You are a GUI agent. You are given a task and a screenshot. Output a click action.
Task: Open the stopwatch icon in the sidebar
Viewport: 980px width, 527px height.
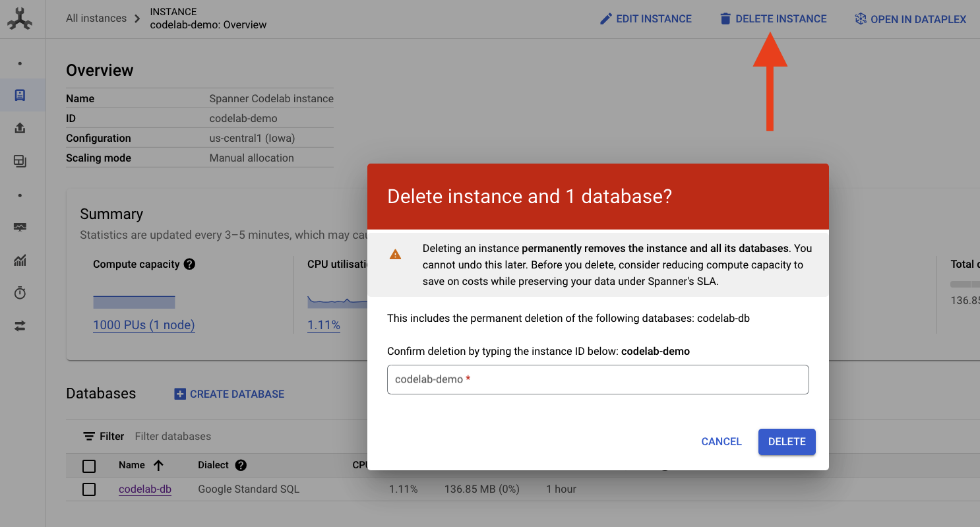tap(20, 293)
